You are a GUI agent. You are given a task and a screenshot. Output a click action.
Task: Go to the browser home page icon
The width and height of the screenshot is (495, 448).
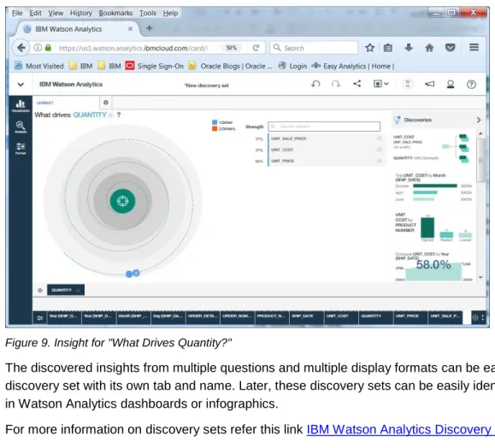click(x=429, y=48)
